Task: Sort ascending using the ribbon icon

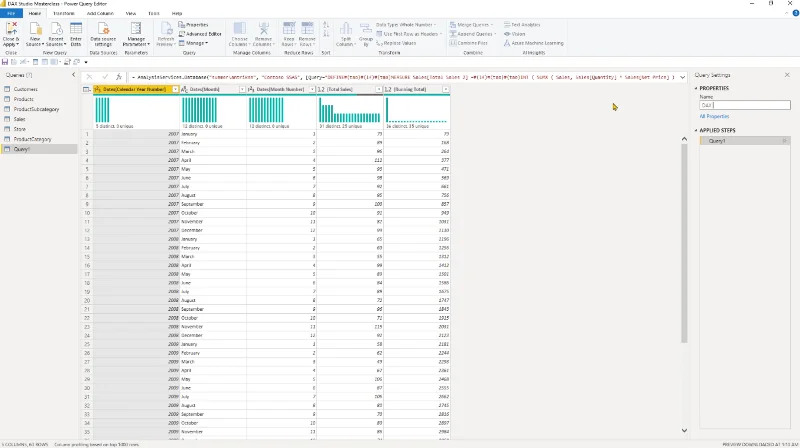Action: coord(326,25)
